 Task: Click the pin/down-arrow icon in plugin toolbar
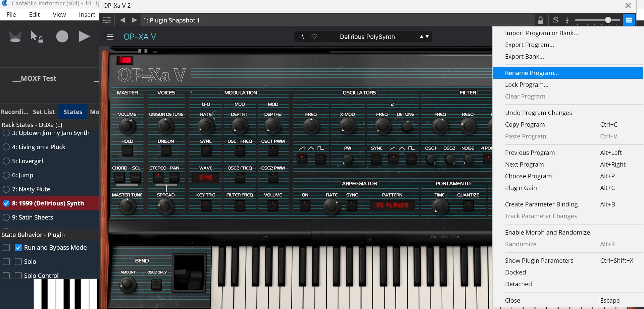(x=567, y=20)
